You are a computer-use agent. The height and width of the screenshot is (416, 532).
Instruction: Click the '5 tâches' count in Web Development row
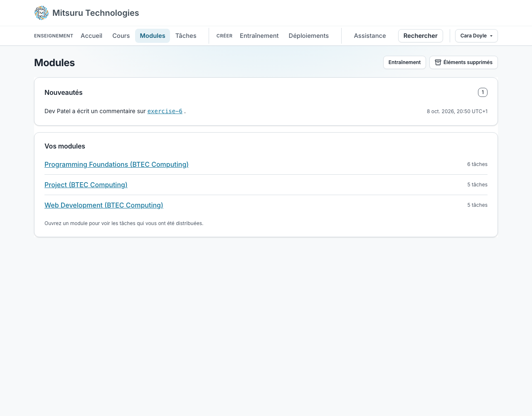[477, 205]
